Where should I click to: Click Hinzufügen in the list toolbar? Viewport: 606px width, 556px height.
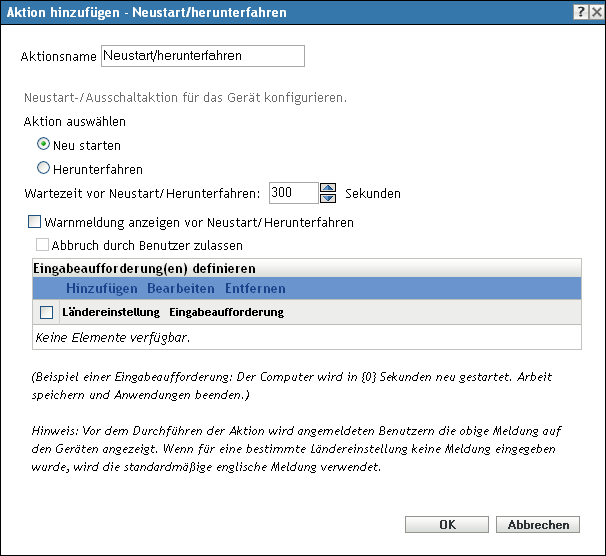click(101, 288)
